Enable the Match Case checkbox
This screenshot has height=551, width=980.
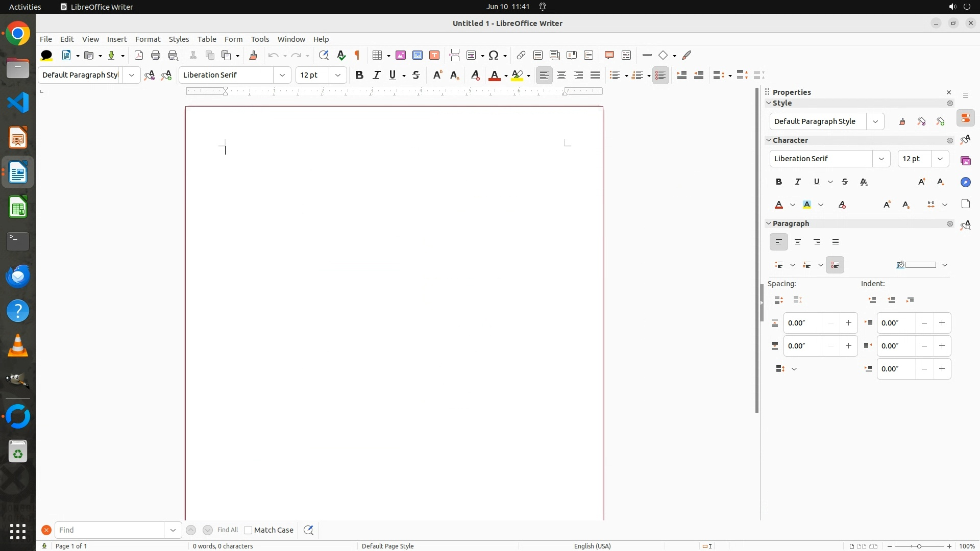coord(248,530)
